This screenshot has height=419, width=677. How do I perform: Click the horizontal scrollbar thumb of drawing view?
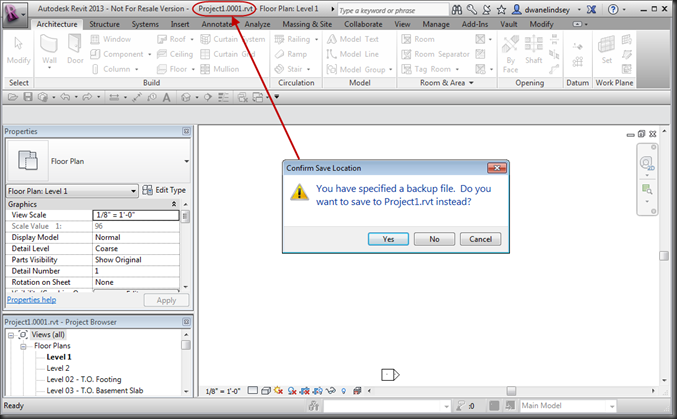(x=511, y=391)
